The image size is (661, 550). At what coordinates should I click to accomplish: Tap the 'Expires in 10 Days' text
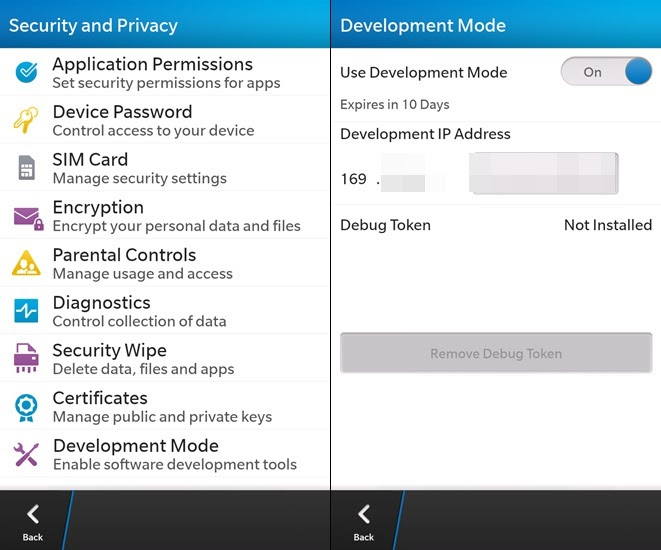[x=395, y=105]
